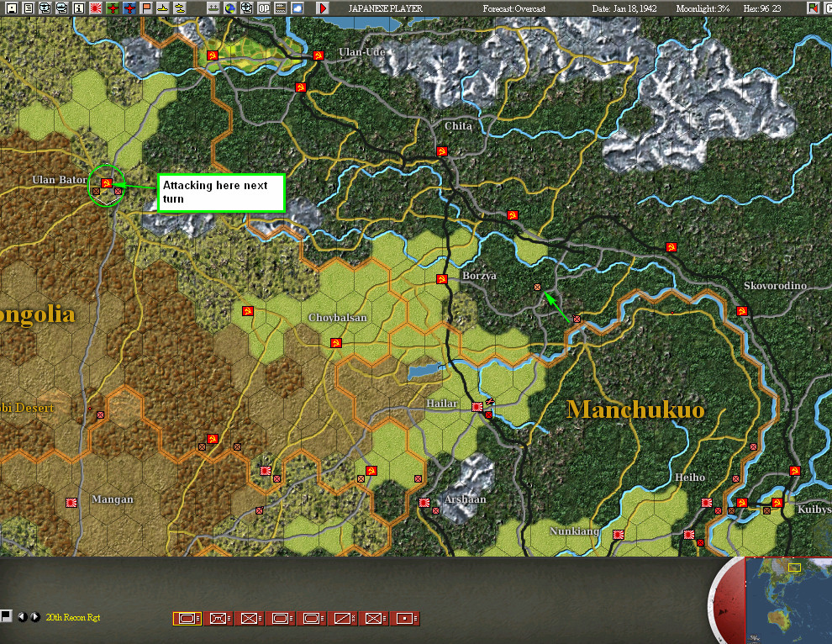Click the yellow single-ship toolbar icon

pyautogui.click(x=163, y=8)
